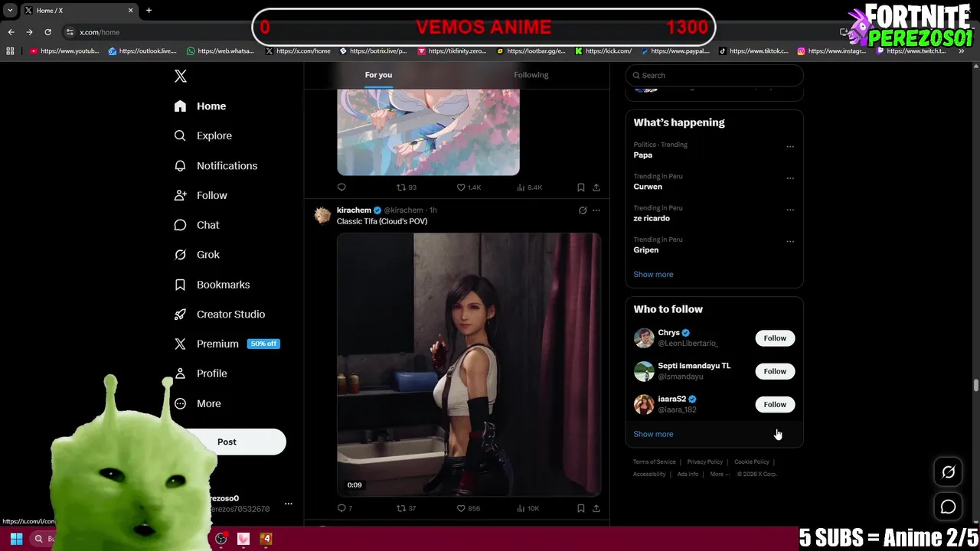Image resolution: width=980 pixels, height=551 pixels.
Task: Repost kirachem's post showing 37 reposts
Action: [406, 508]
